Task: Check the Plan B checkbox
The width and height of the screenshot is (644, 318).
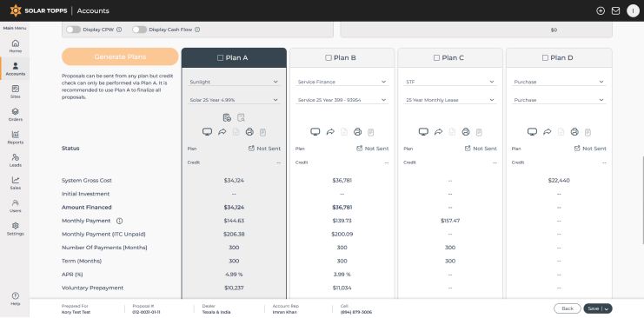Action: (x=329, y=58)
